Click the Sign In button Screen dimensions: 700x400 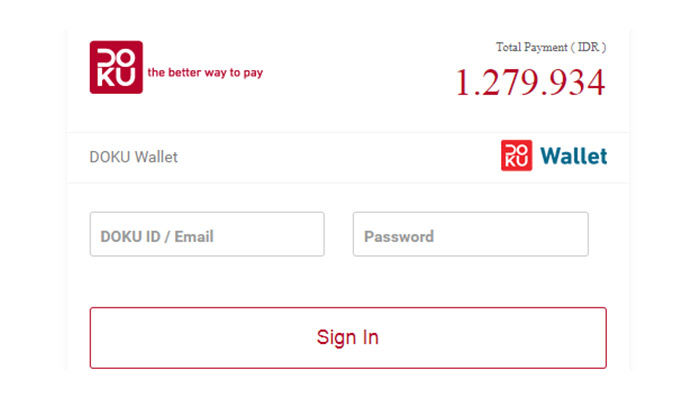(348, 338)
